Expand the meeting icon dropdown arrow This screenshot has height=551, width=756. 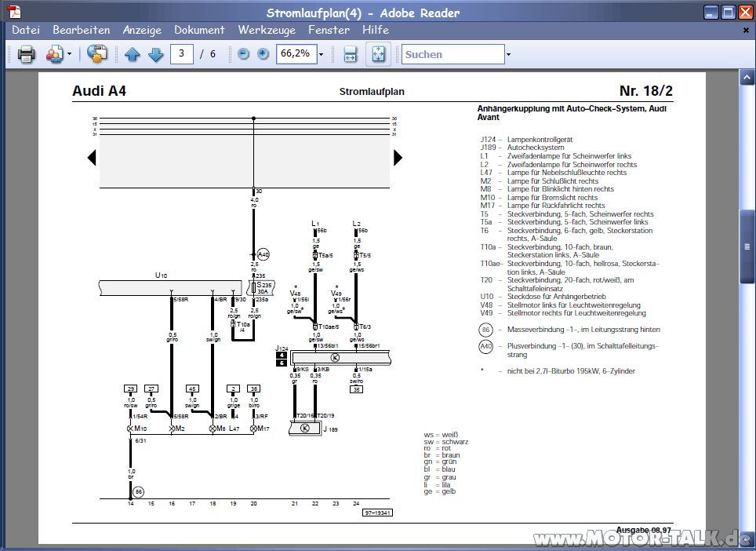click(69, 54)
